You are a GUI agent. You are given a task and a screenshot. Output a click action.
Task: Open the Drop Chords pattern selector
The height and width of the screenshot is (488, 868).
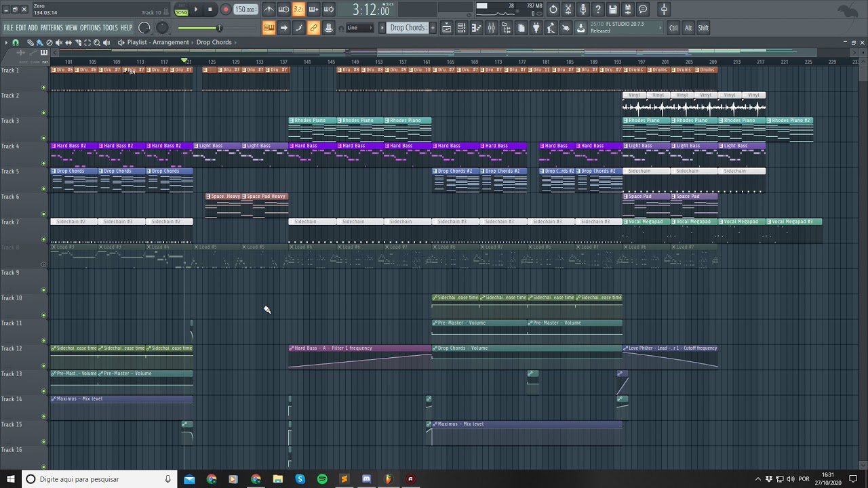coord(407,28)
